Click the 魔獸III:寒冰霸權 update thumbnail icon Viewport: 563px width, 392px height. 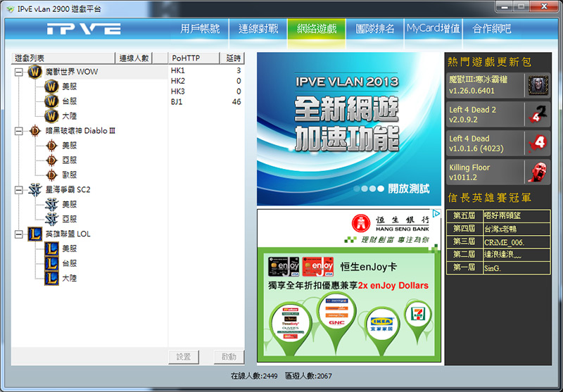[538, 85]
